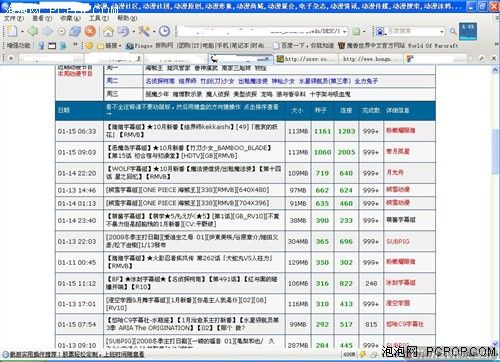
Task: Sort by the 种子 column header
Action: tap(321, 110)
